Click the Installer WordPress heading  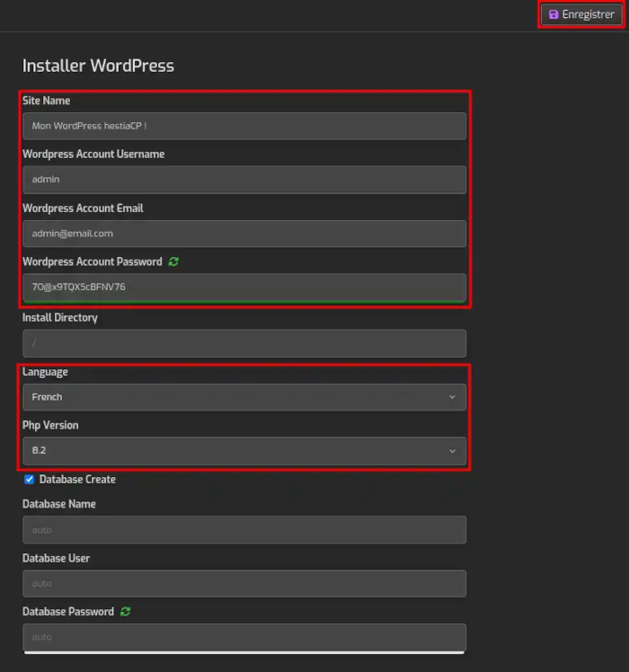(98, 66)
